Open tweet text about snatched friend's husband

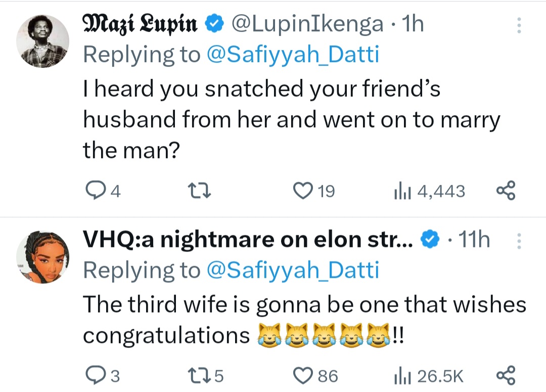point(291,120)
